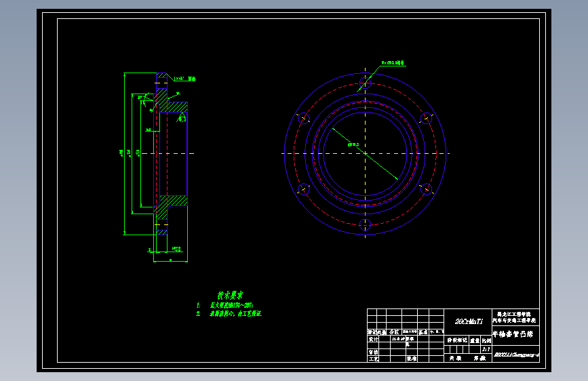
Task: Select the drawing number cell at the title block bottom right
Action: [515, 354]
